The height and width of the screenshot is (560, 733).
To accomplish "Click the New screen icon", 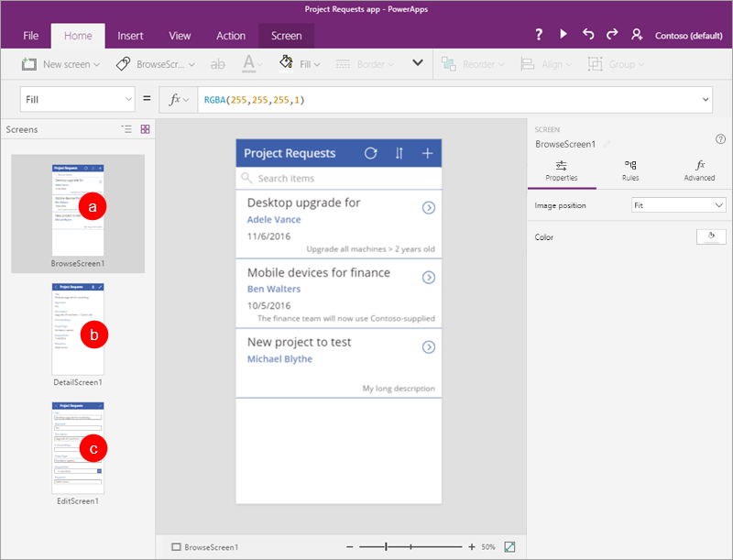I will (x=29, y=64).
